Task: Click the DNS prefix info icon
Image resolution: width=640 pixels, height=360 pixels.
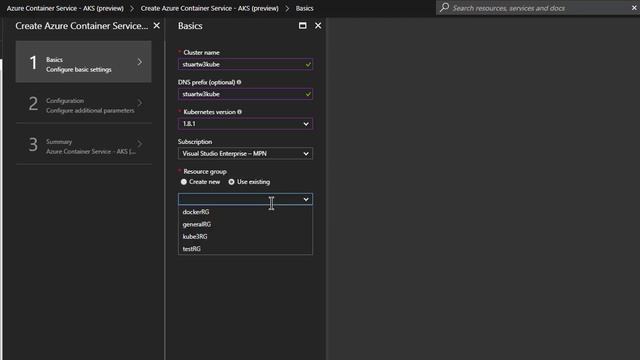Action: (x=239, y=82)
